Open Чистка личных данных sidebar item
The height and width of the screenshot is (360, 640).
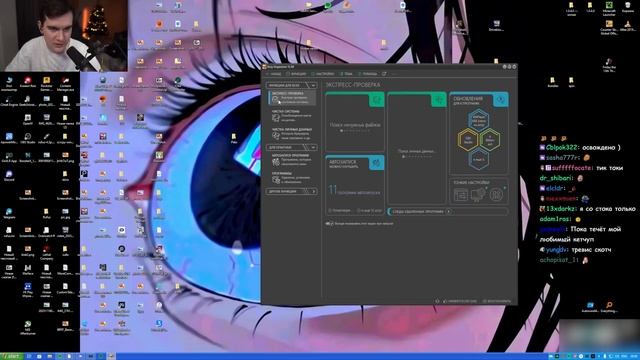[x=292, y=133]
